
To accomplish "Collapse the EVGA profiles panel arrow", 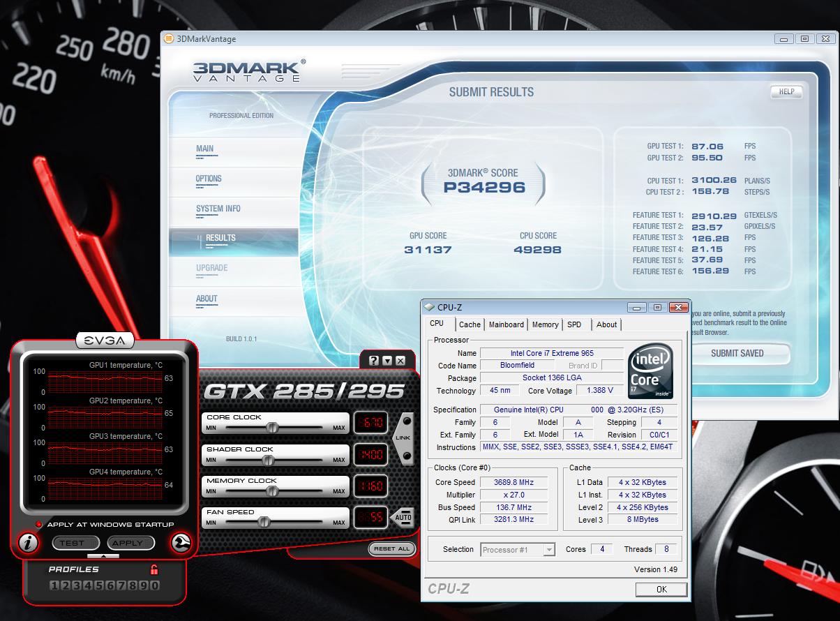I will (x=103, y=556).
